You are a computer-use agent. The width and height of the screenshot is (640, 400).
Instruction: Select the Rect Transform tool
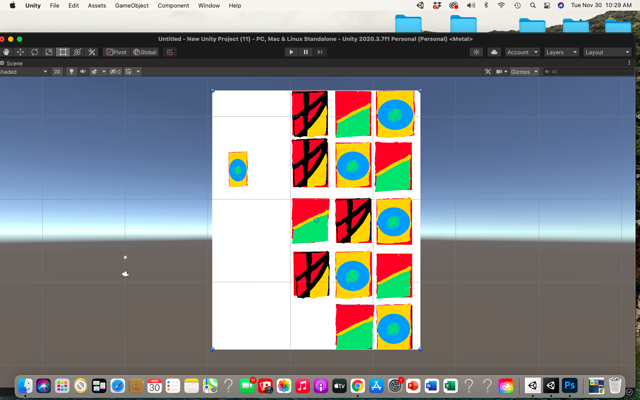(63, 52)
